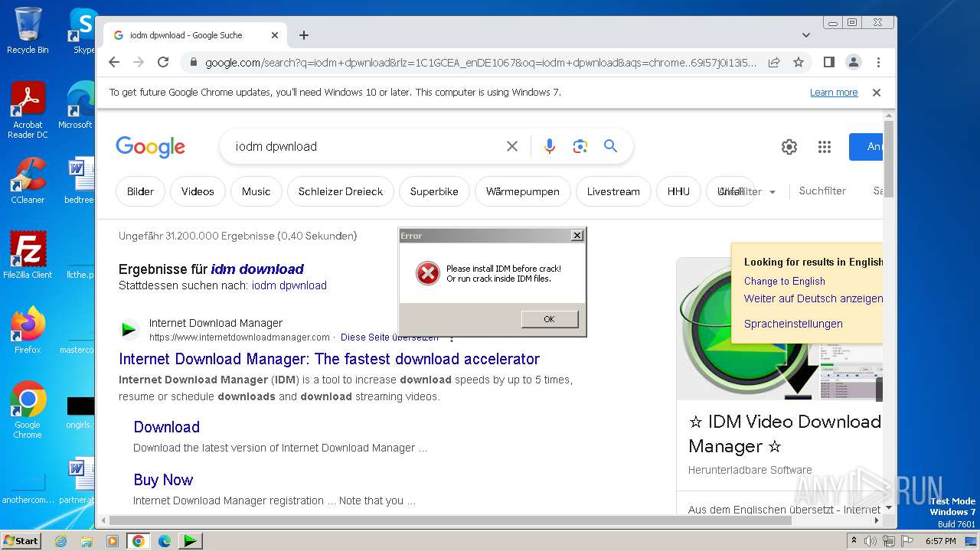The width and height of the screenshot is (980, 551).
Task: Select the HHU chip
Action: (678, 191)
